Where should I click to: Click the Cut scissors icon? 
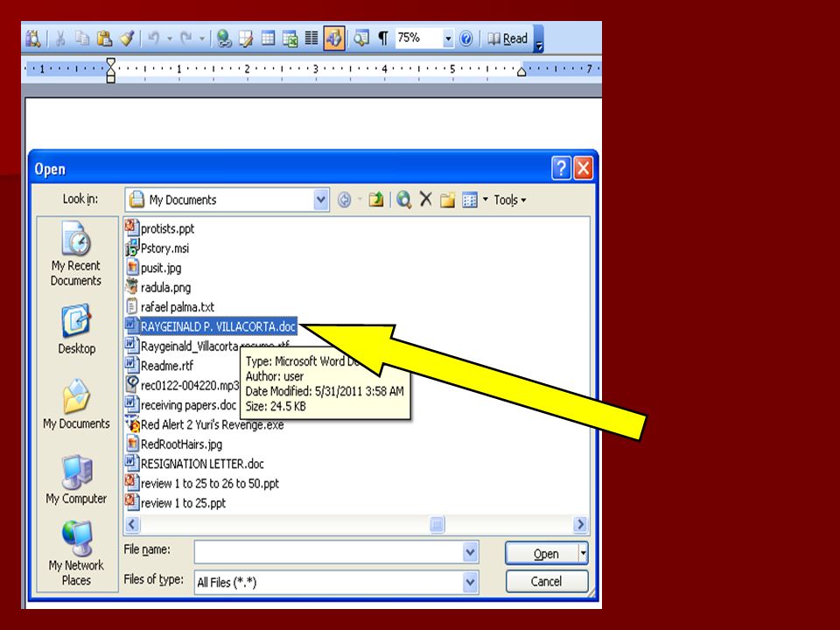(60, 38)
